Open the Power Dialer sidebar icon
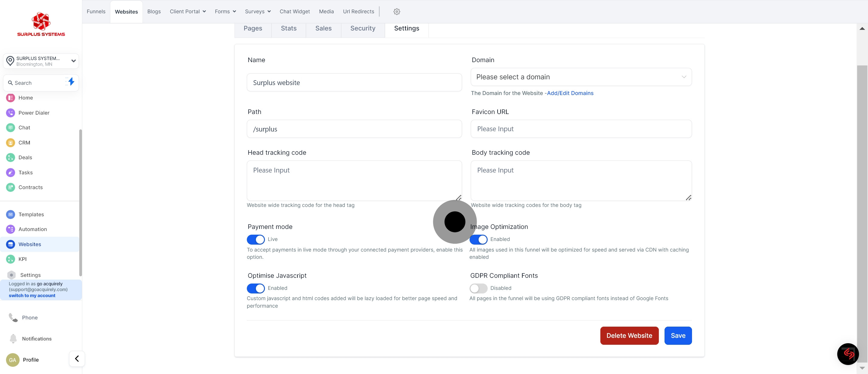Image resolution: width=868 pixels, height=374 pixels. pos(11,113)
